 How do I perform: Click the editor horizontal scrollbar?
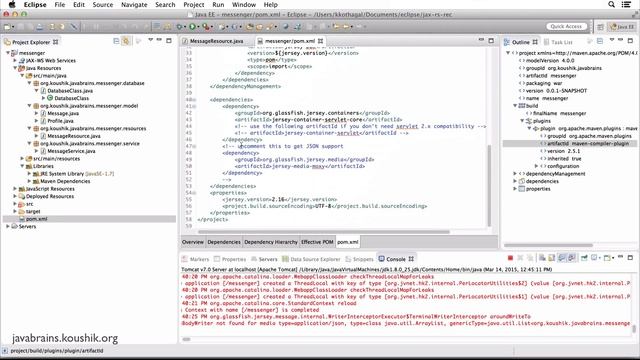tap(324, 232)
